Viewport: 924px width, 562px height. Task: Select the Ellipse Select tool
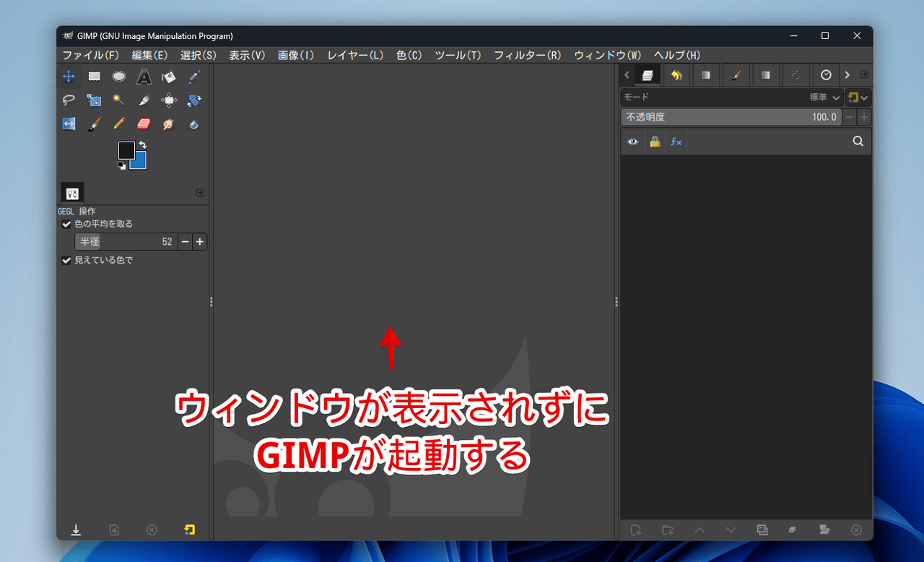(x=118, y=76)
